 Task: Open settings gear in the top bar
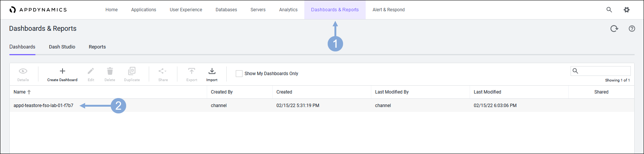pos(627,10)
